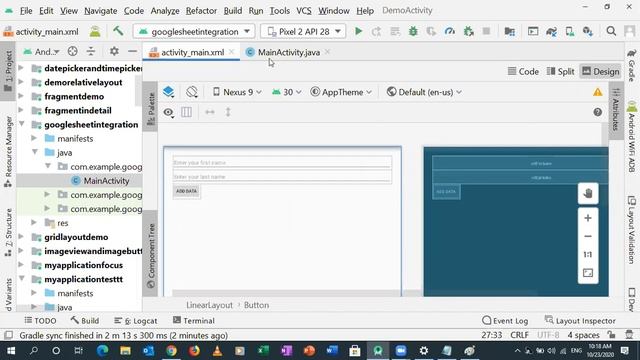Run the app with the green play button
Viewport: 640px width, 360px height.
358,31
